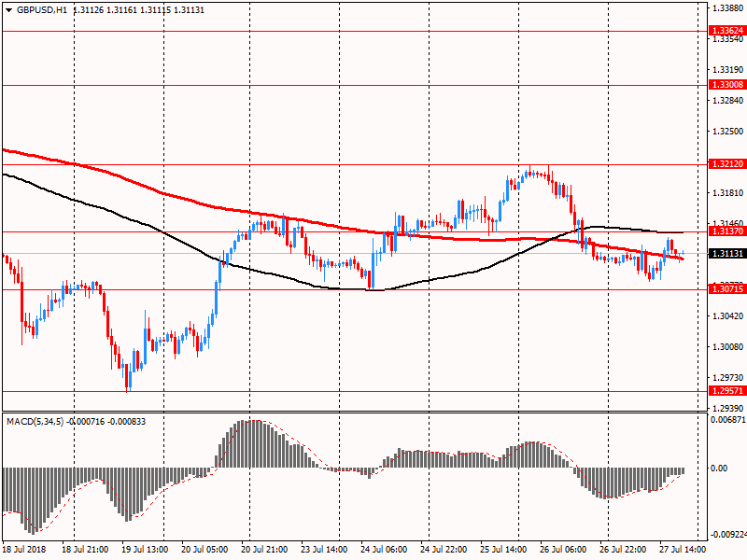Click the MACD scale value 0.006871
747x560 pixels.
coord(728,420)
